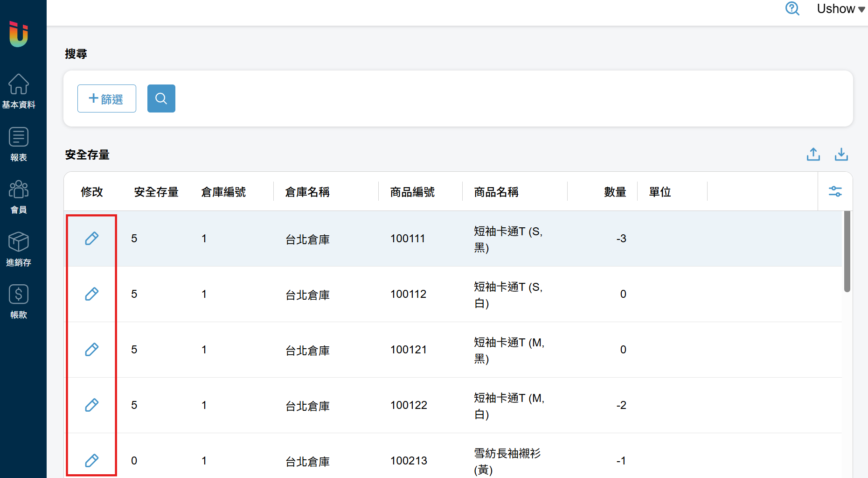Go to the 會員 members section
868x478 pixels.
[19, 197]
